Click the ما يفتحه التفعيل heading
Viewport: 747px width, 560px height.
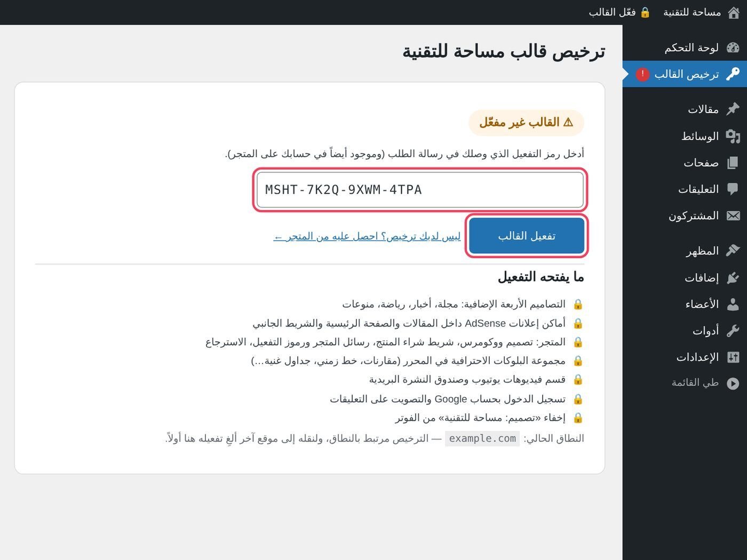tap(541, 277)
